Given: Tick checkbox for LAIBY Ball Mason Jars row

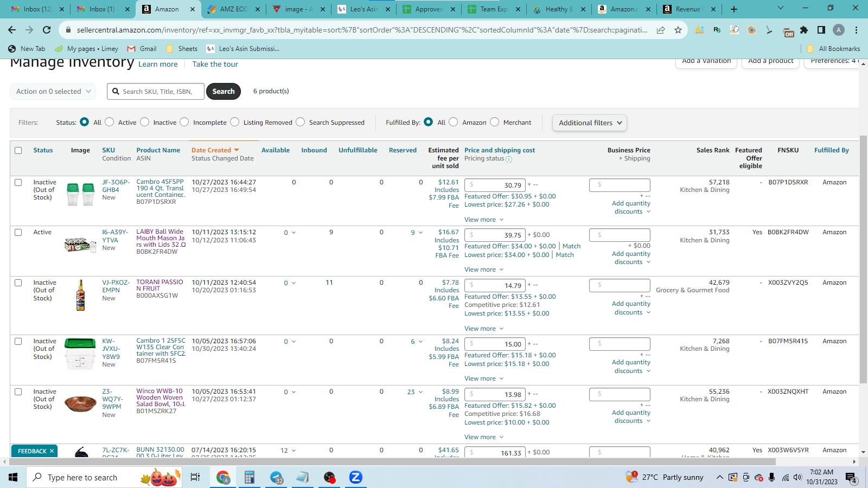Looking at the screenshot, I should coord(18,232).
